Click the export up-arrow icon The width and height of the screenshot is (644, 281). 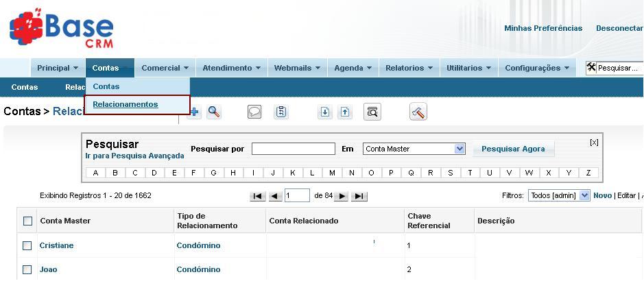point(345,112)
